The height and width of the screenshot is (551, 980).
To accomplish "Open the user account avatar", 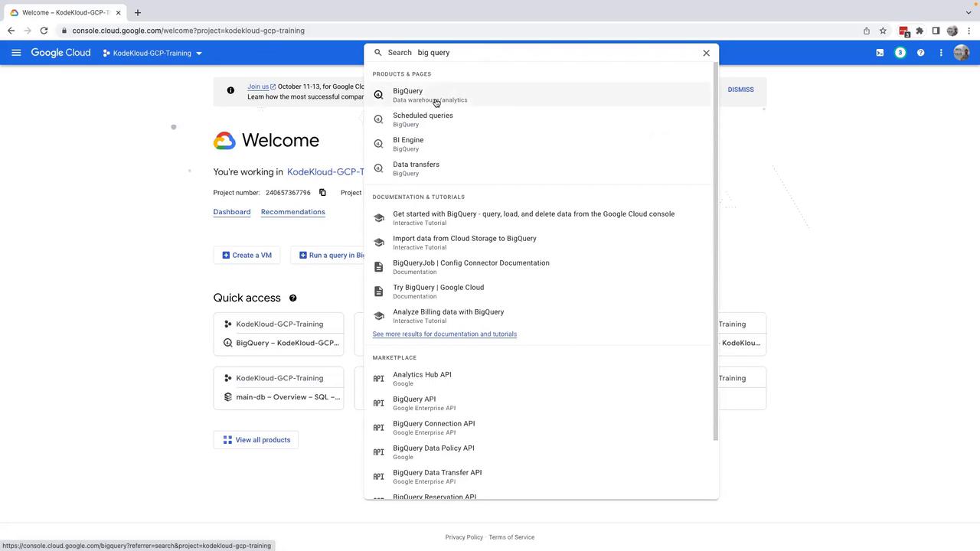I will point(962,53).
